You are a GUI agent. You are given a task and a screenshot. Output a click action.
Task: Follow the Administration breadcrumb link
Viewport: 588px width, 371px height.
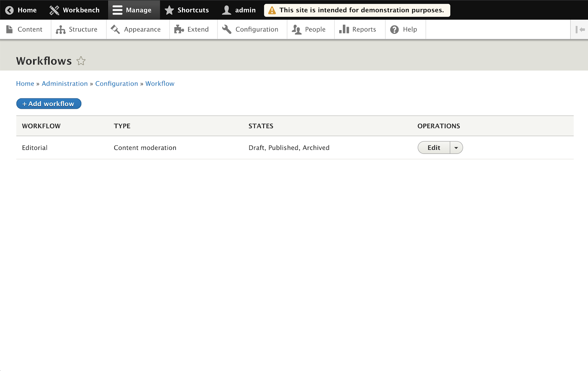(65, 84)
